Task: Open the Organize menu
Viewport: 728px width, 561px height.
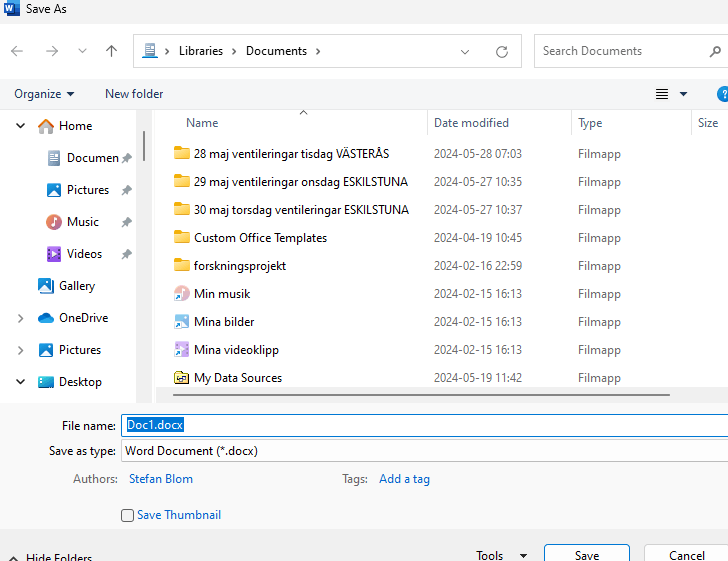Action: click(x=44, y=94)
